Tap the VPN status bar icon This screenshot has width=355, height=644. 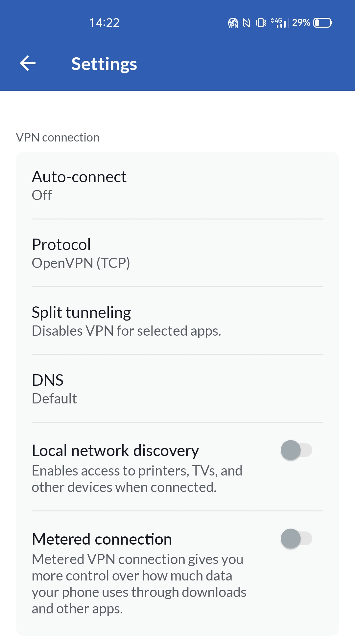pos(233,23)
